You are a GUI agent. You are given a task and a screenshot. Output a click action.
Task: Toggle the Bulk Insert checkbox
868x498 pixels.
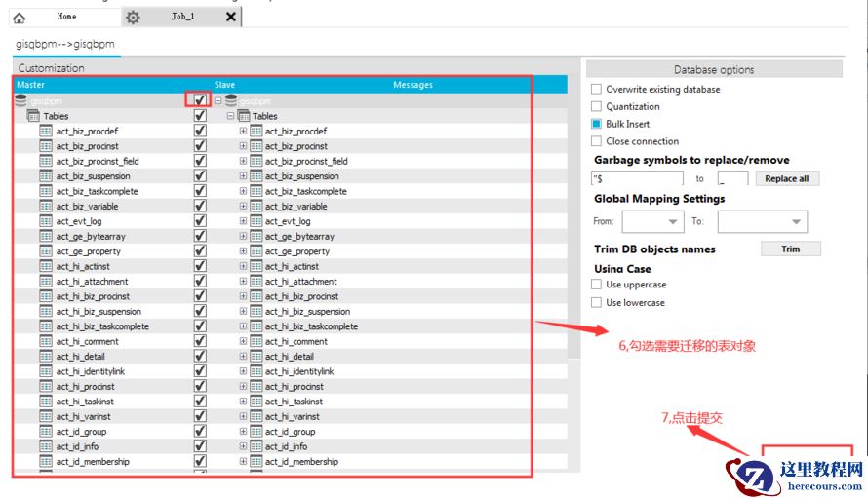coord(596,124)
